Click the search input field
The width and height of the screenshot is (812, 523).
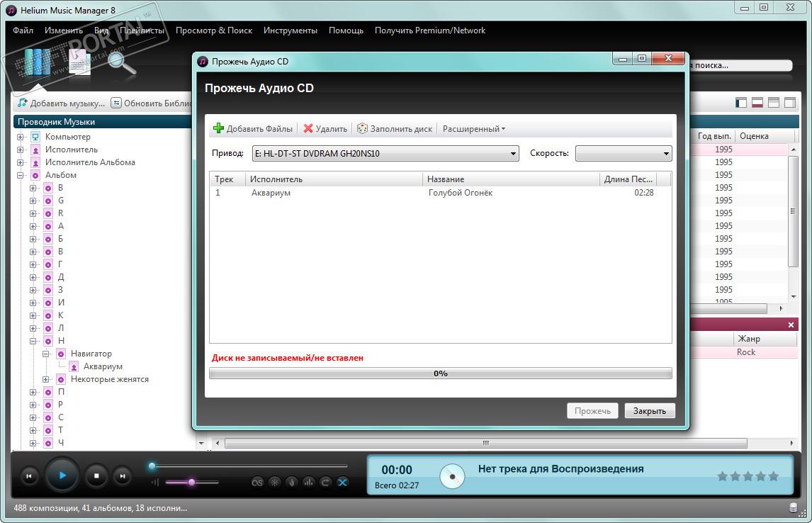click(x=740, y=65)
